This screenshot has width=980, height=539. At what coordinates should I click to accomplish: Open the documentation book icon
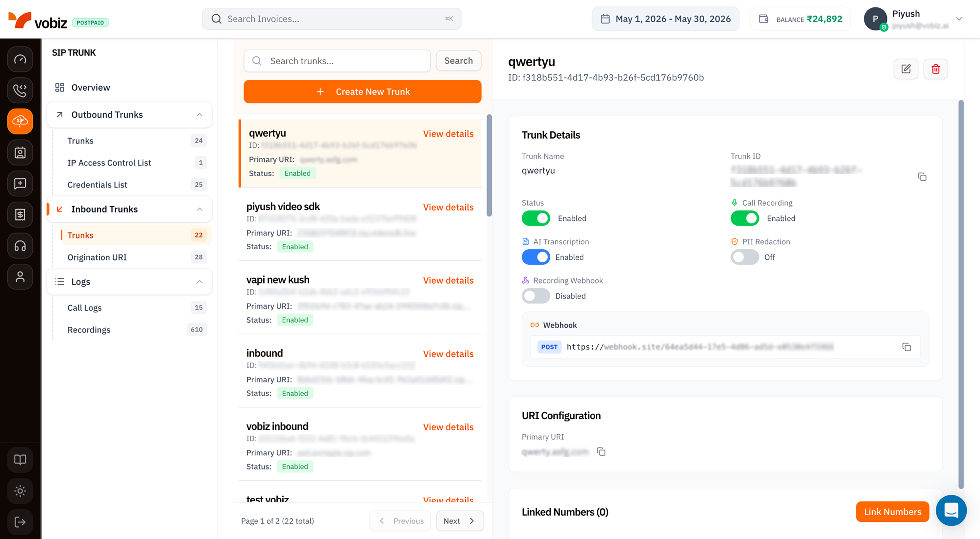coord(20,460)
